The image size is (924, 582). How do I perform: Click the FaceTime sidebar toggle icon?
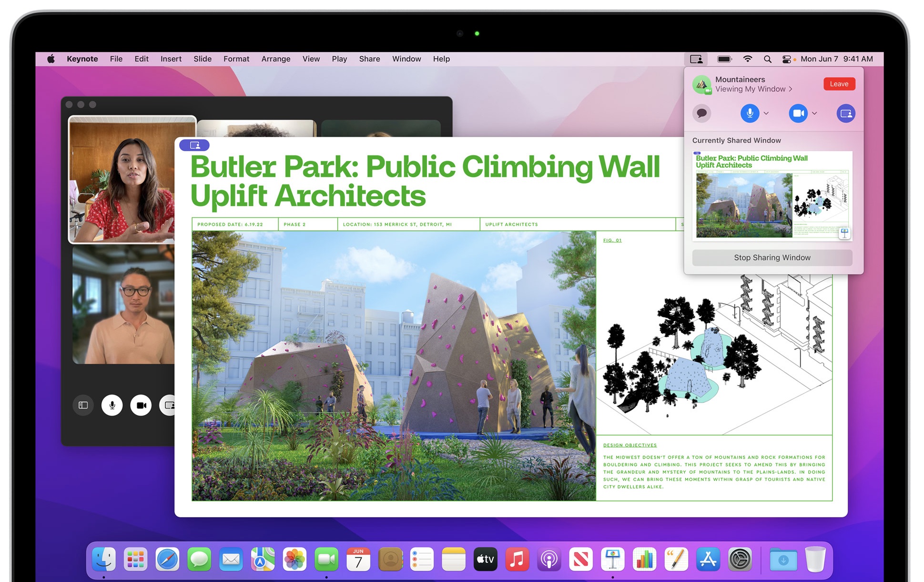tap(82, 404)
